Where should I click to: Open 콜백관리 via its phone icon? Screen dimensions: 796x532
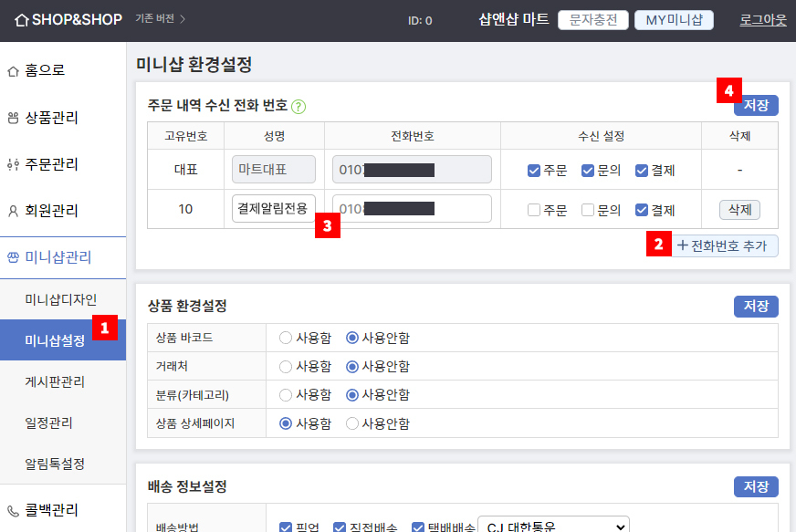13,510
